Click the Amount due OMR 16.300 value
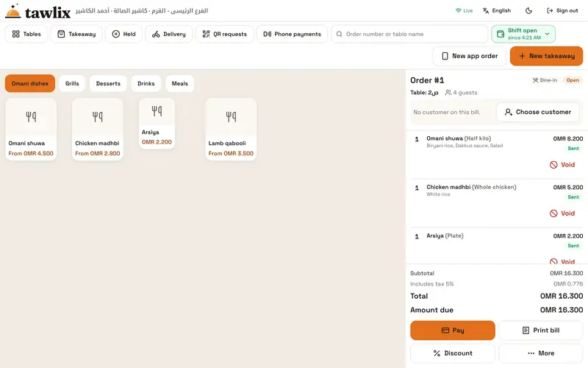Viewport: 588px width, 368px height. (562, 310)
